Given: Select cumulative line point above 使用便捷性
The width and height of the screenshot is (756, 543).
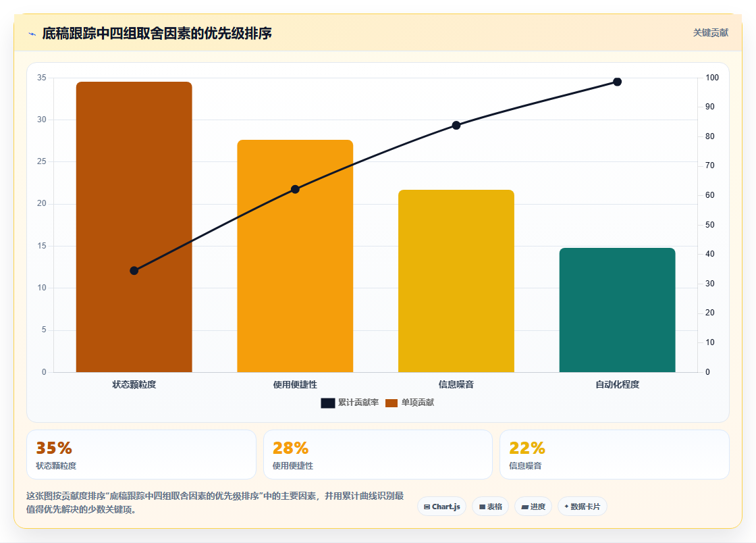Looking at the screenshot, I should point(295,190).
